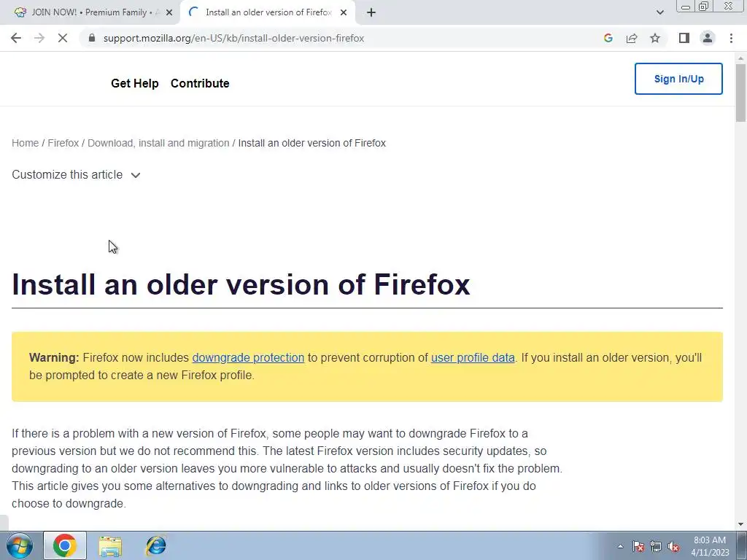Open File Explorer from taskbar
This screenshot has height=560, width=747.
tap(110, 545)
